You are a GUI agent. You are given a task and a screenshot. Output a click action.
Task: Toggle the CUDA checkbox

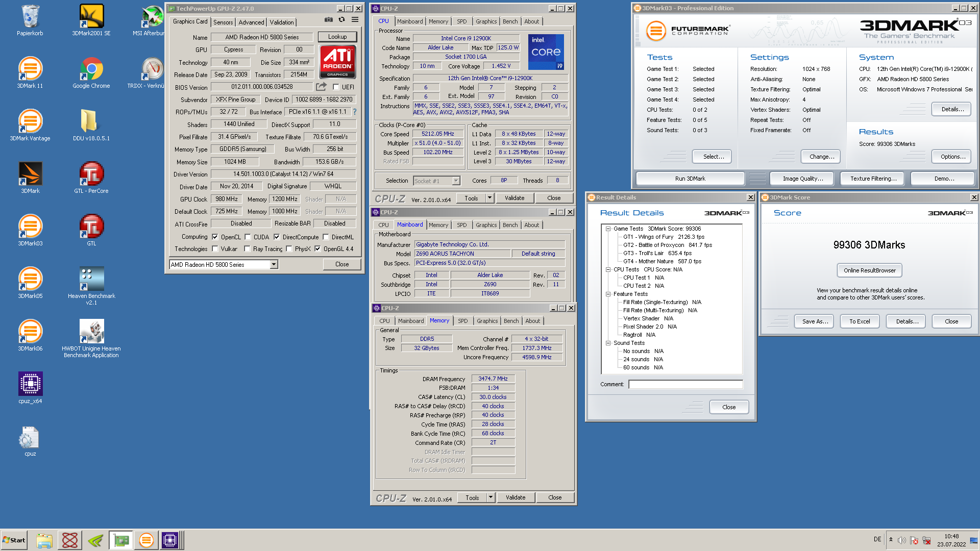point(248,237)
